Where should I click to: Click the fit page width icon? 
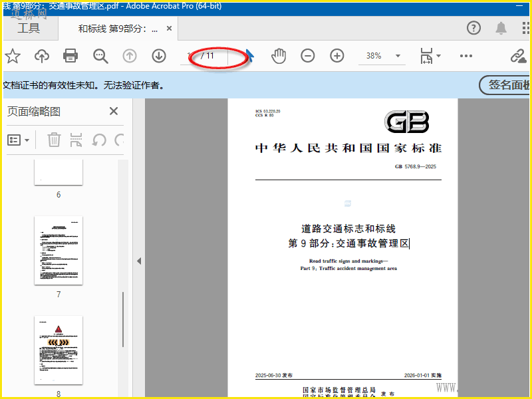[426, 56]
